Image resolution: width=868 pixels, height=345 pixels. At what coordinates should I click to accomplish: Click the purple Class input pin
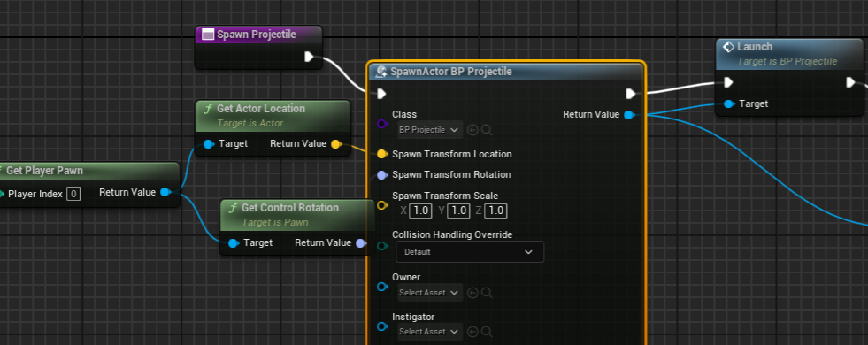(382, 124)
